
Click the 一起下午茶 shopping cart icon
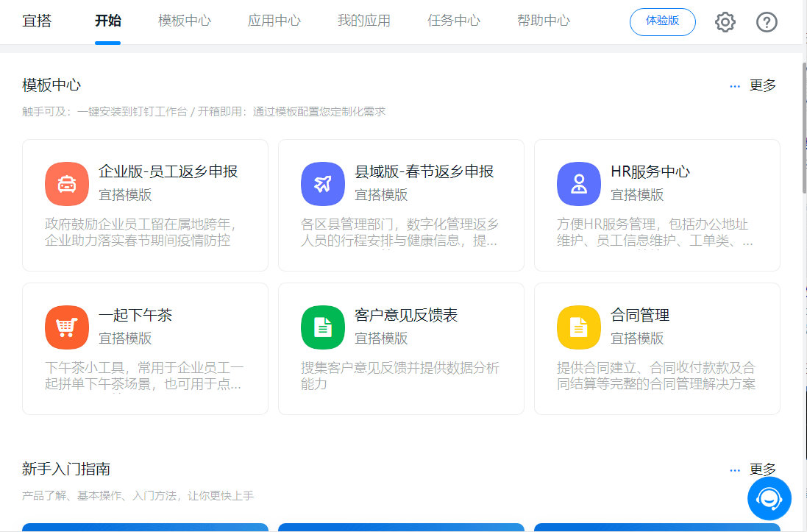tap(67, 327)
